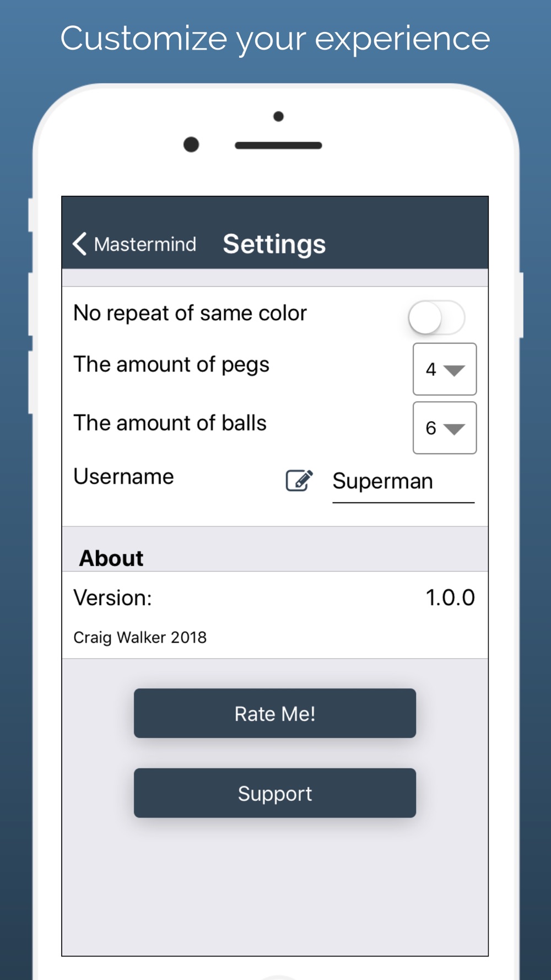Open the amount of balls dropdown
The width and height of the screenshot is (551, 980).
tap(445, 428)
